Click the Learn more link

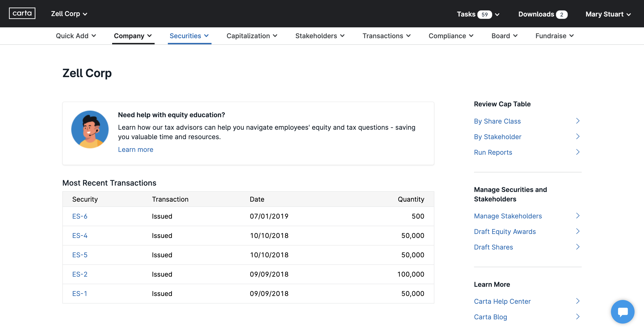(x=136, y=149)
